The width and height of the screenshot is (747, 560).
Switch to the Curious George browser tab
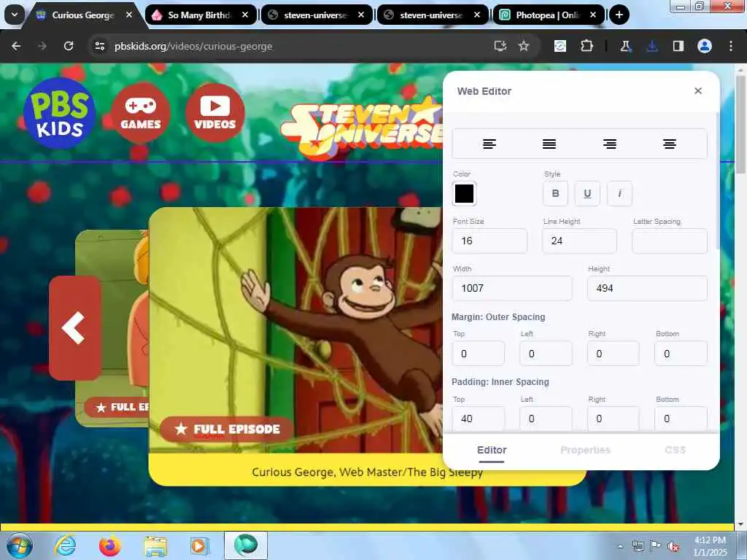[x=84, y=15]
